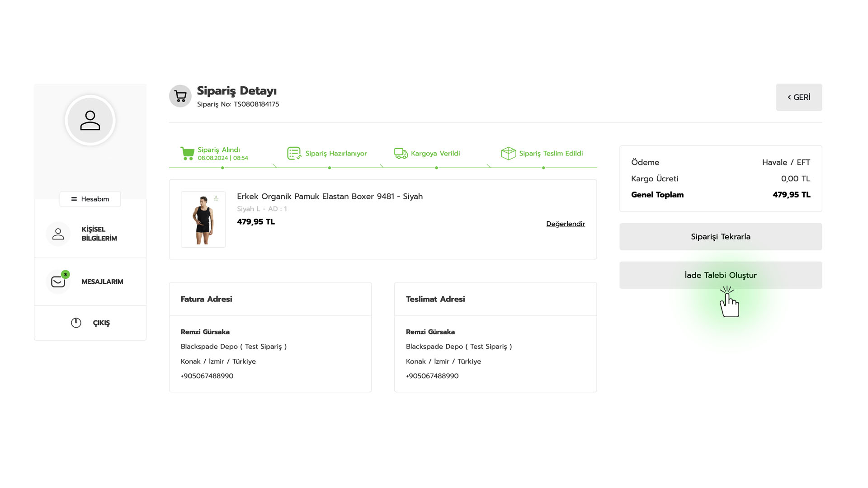This screenshot has width=868, height=488.
Task: Click the Sipariş Teslim Edildi box icon
Action: coord(508,154)
